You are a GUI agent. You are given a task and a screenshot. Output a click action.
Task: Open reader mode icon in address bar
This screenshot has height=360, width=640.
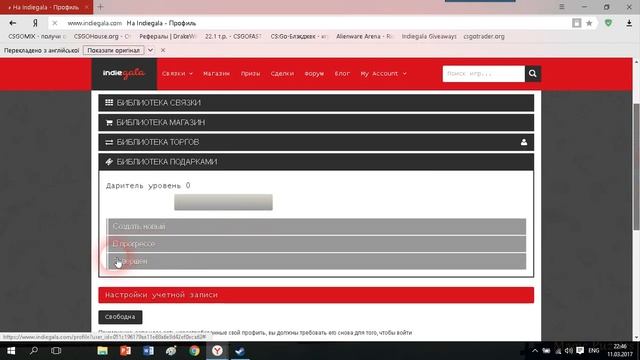576,23
